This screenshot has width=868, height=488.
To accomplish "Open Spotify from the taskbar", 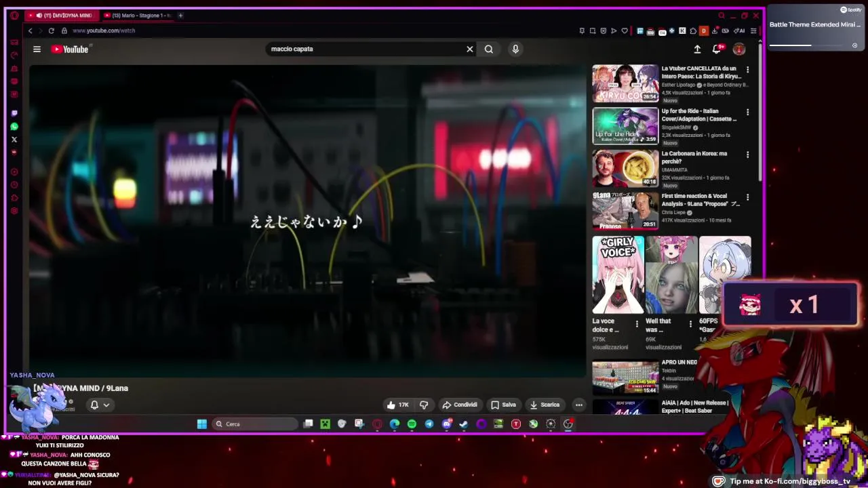I will pyautogui.click(x=412, y=424).
